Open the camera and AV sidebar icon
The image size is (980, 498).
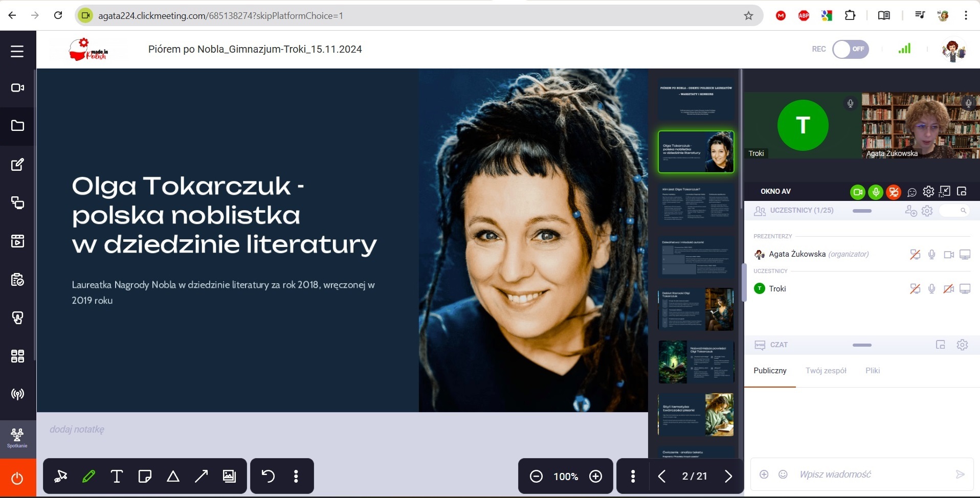point(17,88)
